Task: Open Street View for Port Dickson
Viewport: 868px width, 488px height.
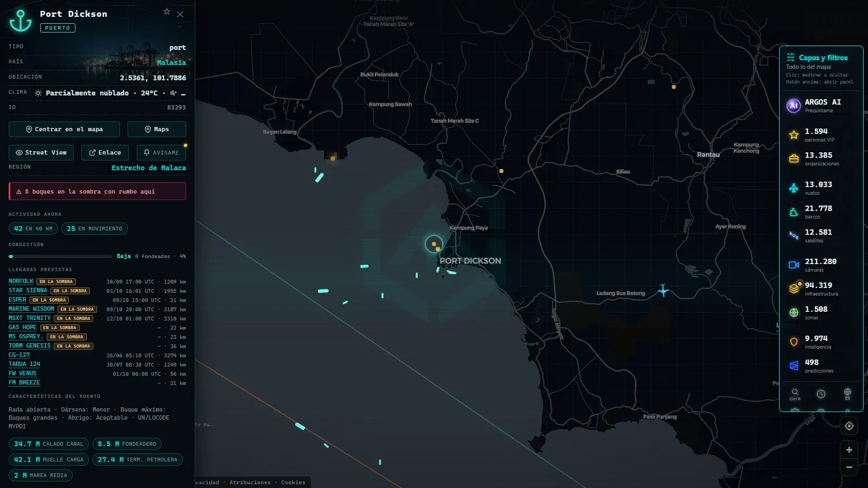Action: coord(41,153)
